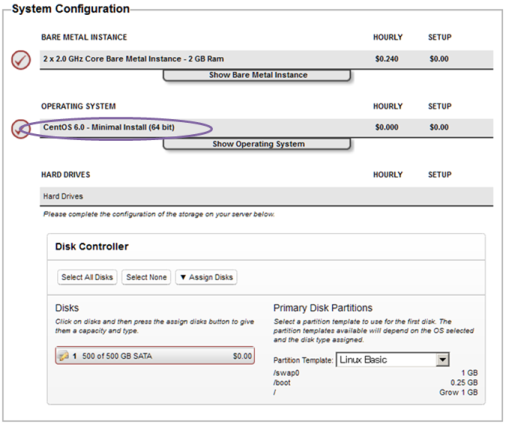
Task: Click the Select None button
Action: coord(146,277)
